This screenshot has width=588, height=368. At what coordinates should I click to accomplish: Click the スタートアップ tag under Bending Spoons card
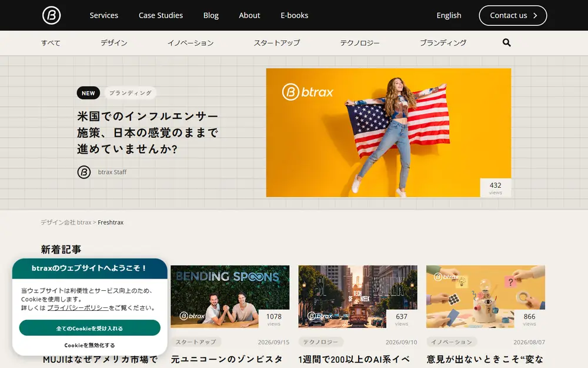(196, 342)
